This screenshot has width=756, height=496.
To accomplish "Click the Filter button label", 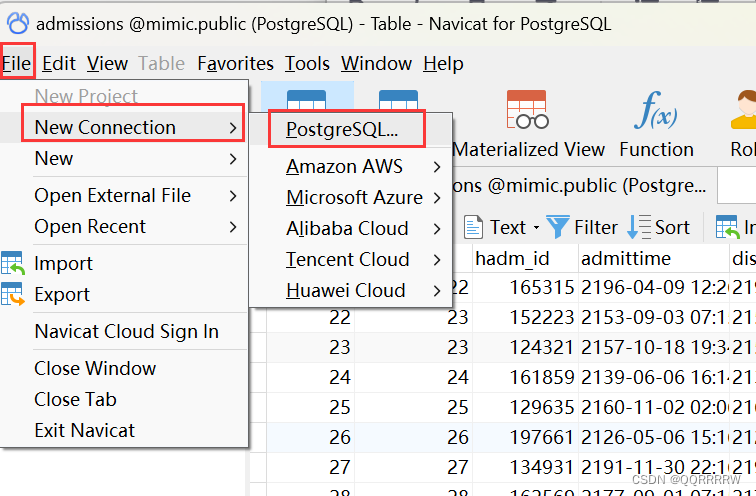I will (595, 227).
